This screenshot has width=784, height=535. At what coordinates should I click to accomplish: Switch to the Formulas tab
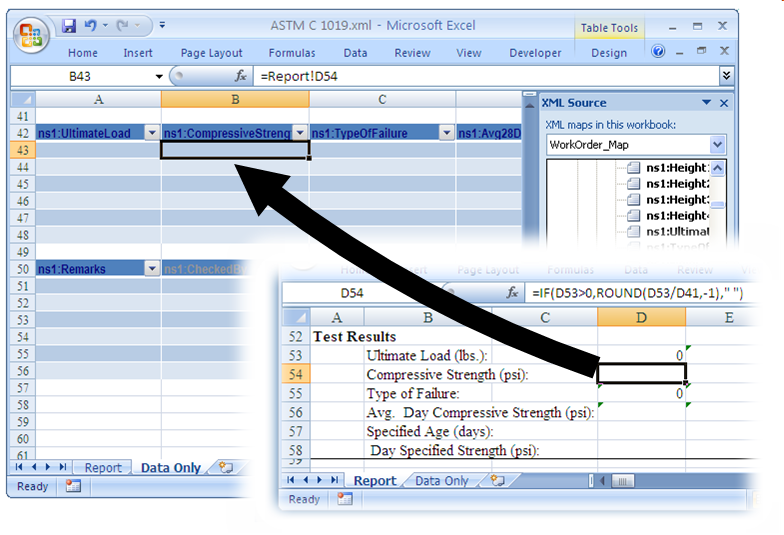coord(292,53)
